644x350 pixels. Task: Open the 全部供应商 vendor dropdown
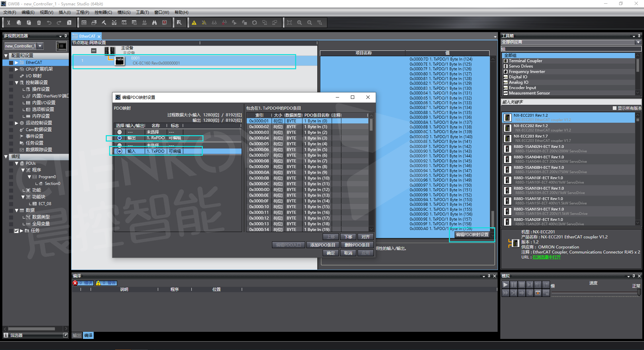[x=638, y=42]
